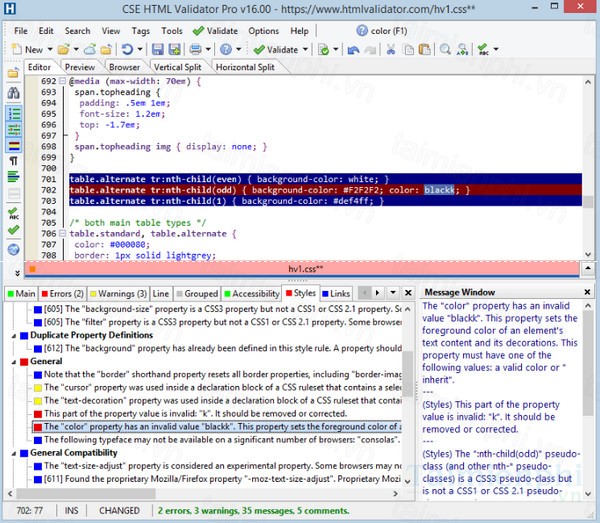Click the globe browser sidebar icon
This screenshot has height=523, width=600.
14,249
